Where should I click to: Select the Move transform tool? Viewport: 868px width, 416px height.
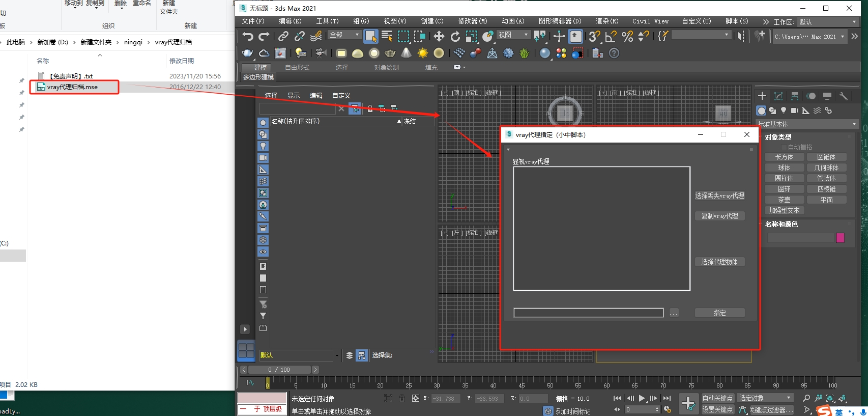click(439, 36)
